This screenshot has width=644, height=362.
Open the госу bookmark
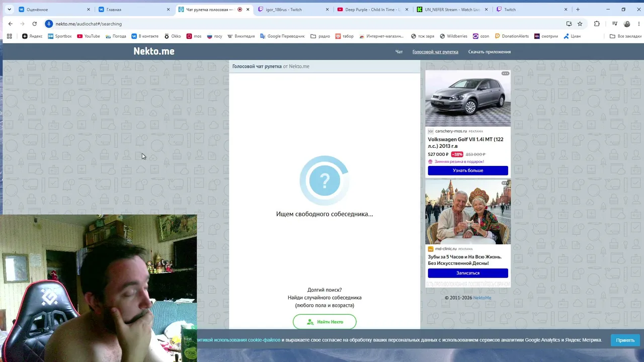pyautogui.click(x=214, y=36)
